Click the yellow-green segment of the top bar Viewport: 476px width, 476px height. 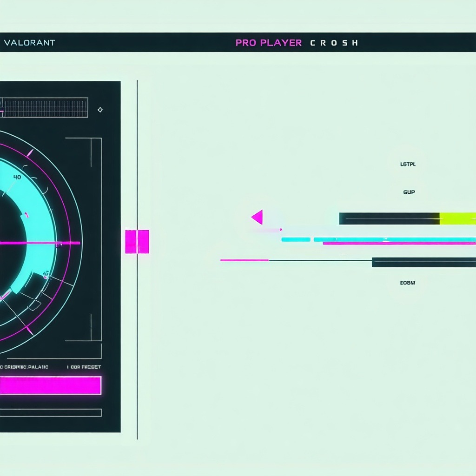click(457, 218)
